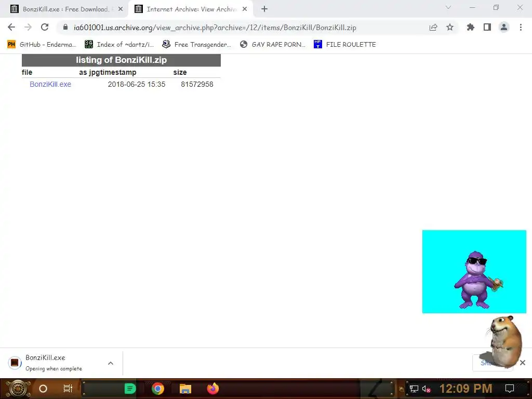Click the lock site info icon
The height and width of the screenshot is (399, 532).
pyautogui.click(x=65, y=27)
